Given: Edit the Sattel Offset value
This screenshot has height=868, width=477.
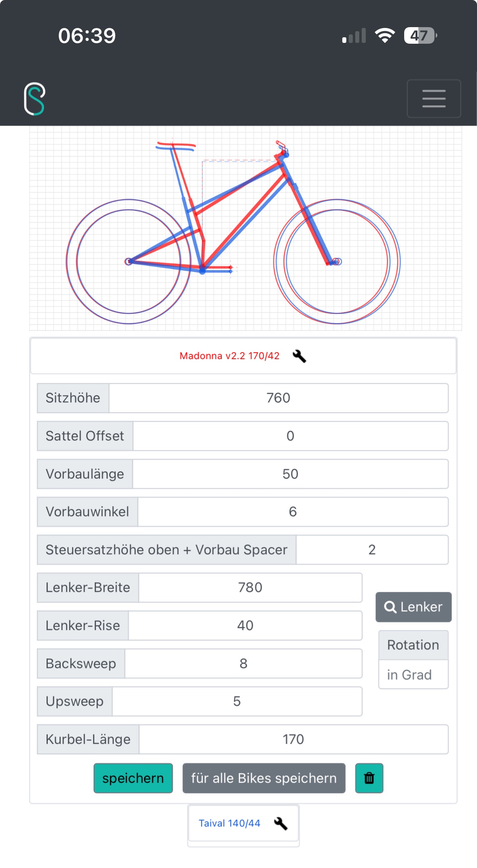Looking at the screenshot, I should point(290,436).
